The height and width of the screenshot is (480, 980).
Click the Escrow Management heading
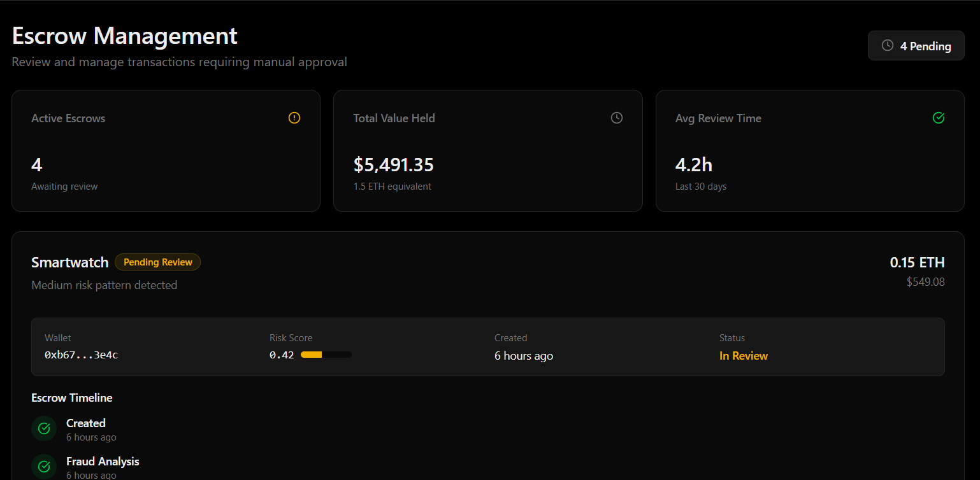125,36
